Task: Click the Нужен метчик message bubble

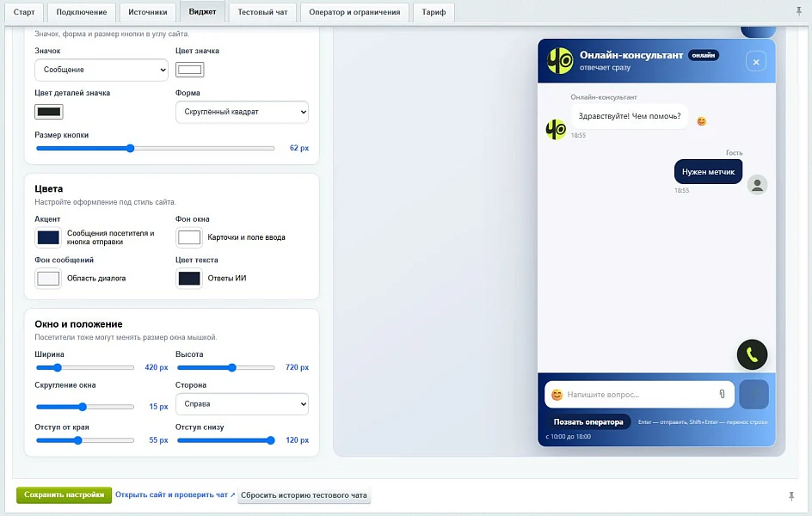Action: click(x=708, y=172)
